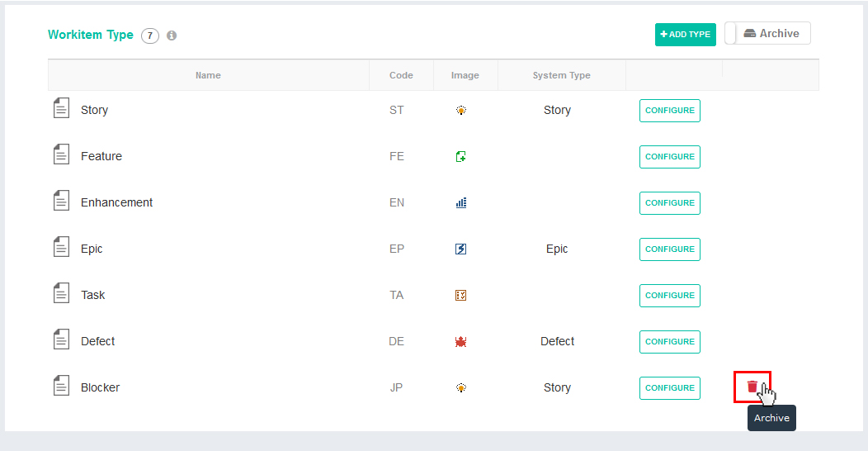Click the ADD TYPE button
This screenshot has width=868, height=451.
pyautogui.click(x=686, y=35)
